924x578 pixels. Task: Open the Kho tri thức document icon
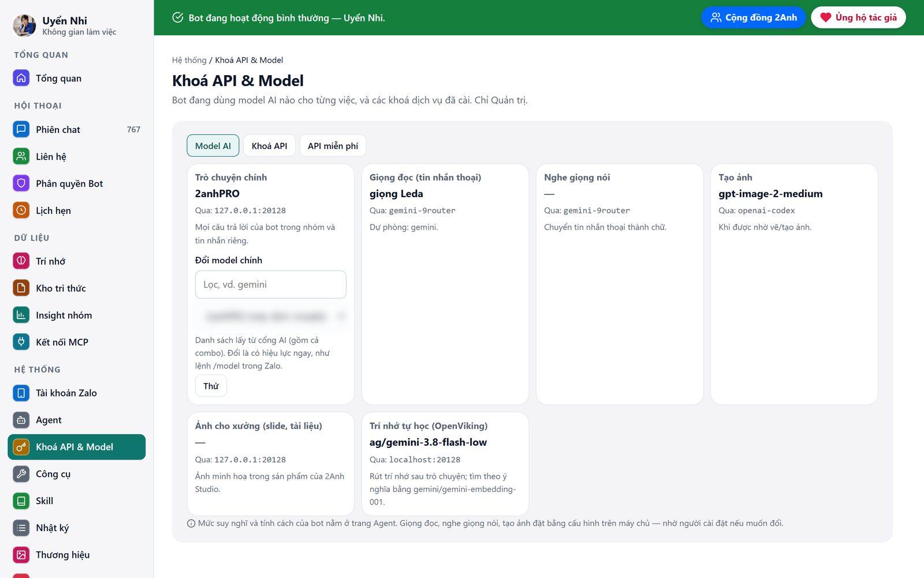click(21, 288)
